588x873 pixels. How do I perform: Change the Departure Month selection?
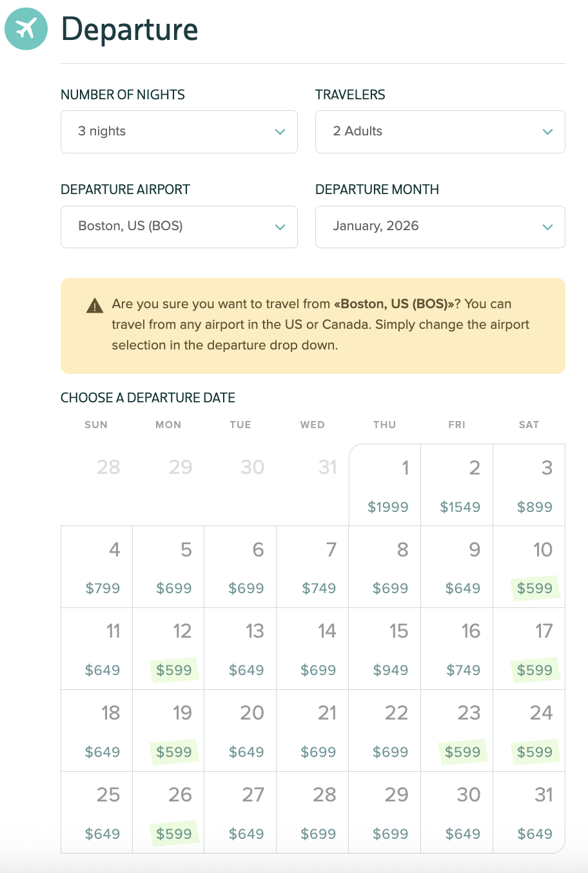[x=440, y=226]
